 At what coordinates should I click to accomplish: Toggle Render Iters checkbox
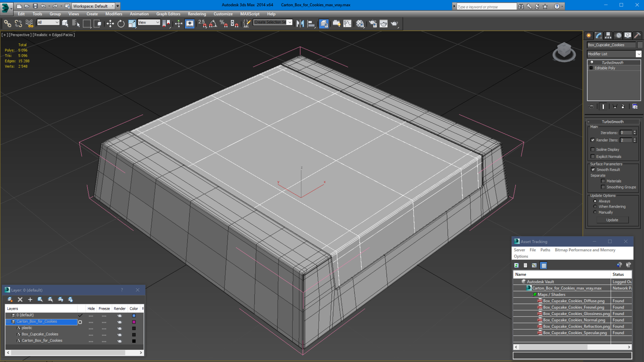pos(593,140)
